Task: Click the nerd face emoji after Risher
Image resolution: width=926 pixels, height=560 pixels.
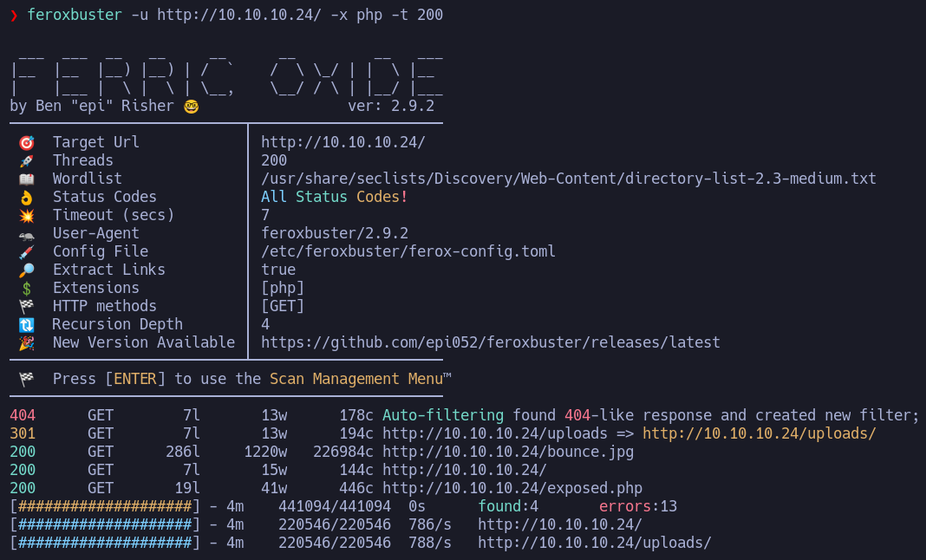Action: click(x=192, y=107)
